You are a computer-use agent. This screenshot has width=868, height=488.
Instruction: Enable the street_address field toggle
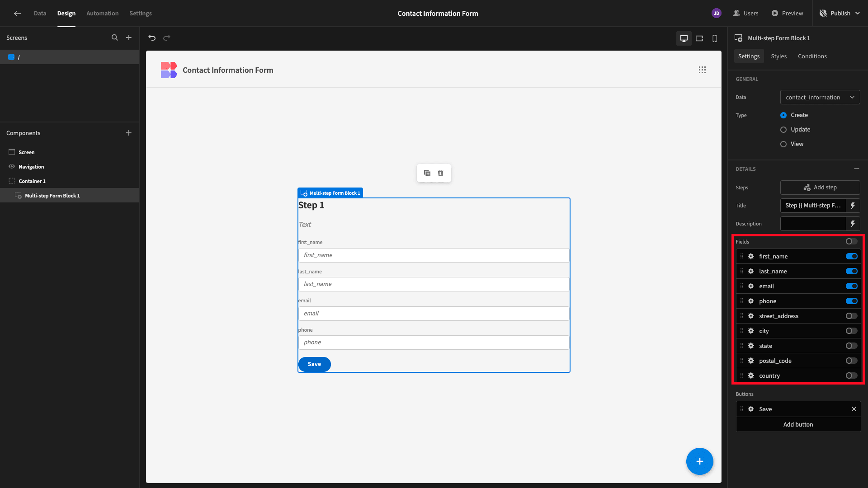tap(852, 316)
